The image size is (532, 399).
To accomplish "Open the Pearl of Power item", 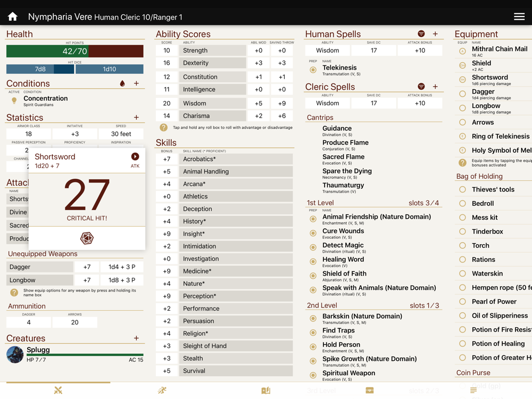I will pyautogui.click(x=494, y=302).
